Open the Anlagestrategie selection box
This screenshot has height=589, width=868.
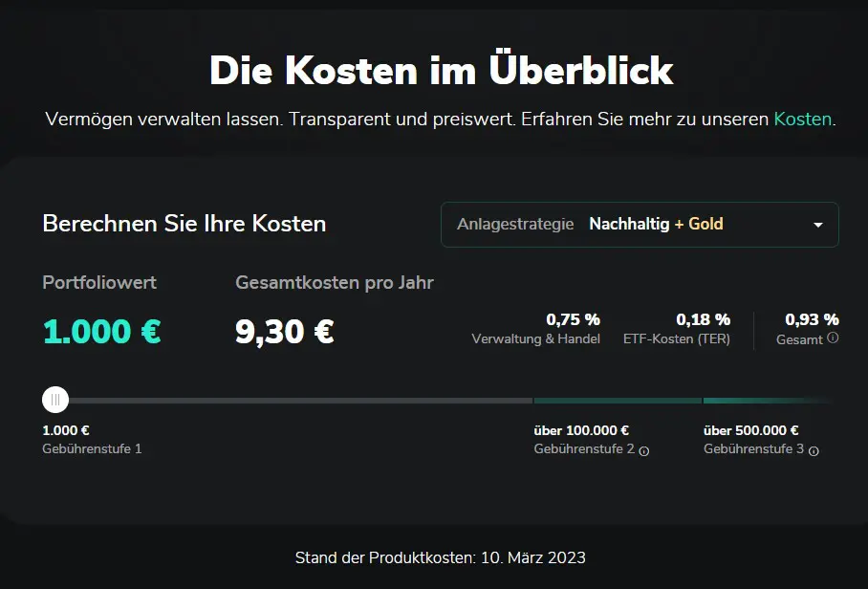(640, 225)
